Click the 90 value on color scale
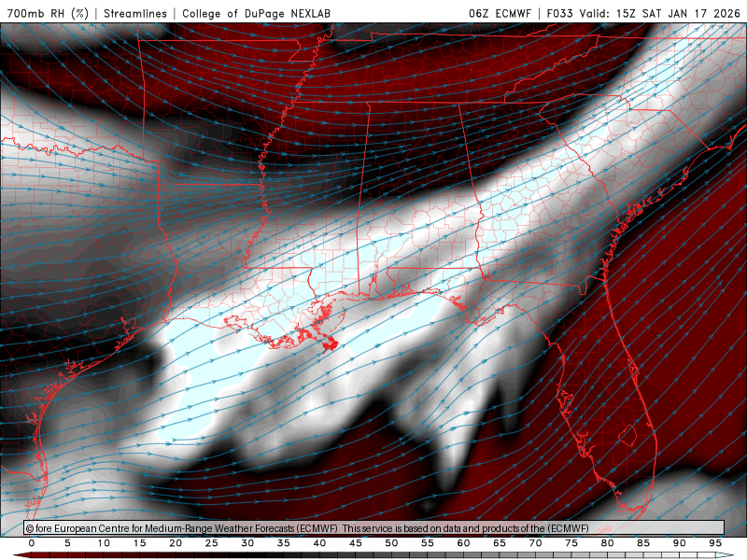The height and width of the screenshot is (560, 747). 680,543
